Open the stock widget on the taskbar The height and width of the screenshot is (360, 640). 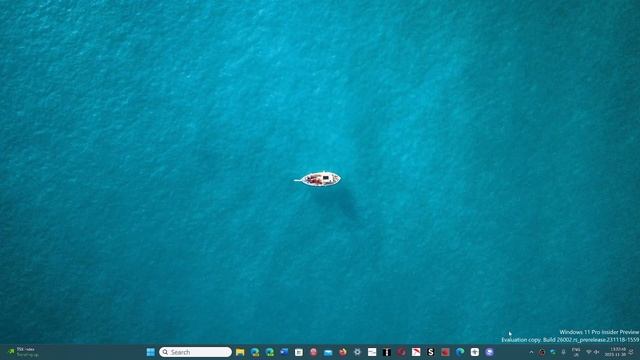24,352
